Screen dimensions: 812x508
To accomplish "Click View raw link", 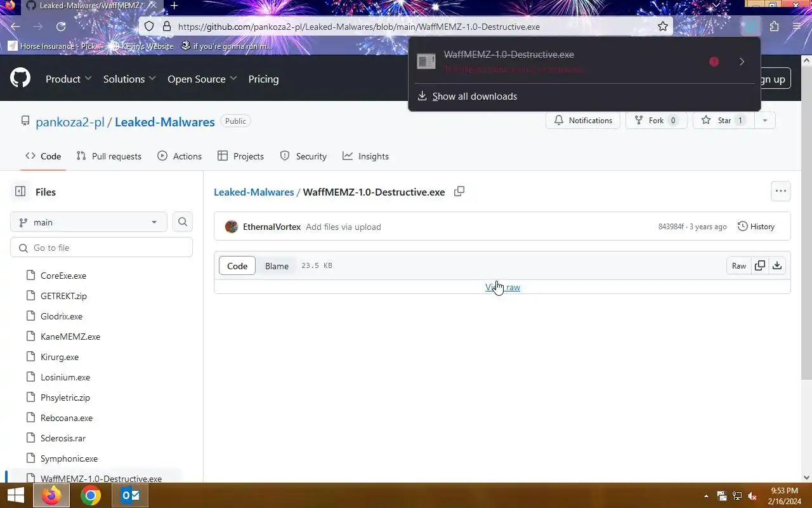I will (x=502, y=287).
